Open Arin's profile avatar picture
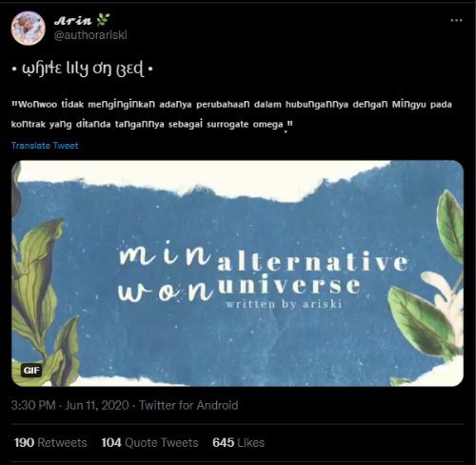476x465 pixels. click(29, 29)
